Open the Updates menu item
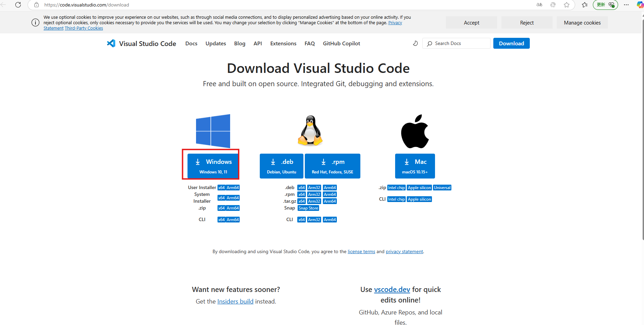This screenshot has width=644, height=325. click(216, 43)
